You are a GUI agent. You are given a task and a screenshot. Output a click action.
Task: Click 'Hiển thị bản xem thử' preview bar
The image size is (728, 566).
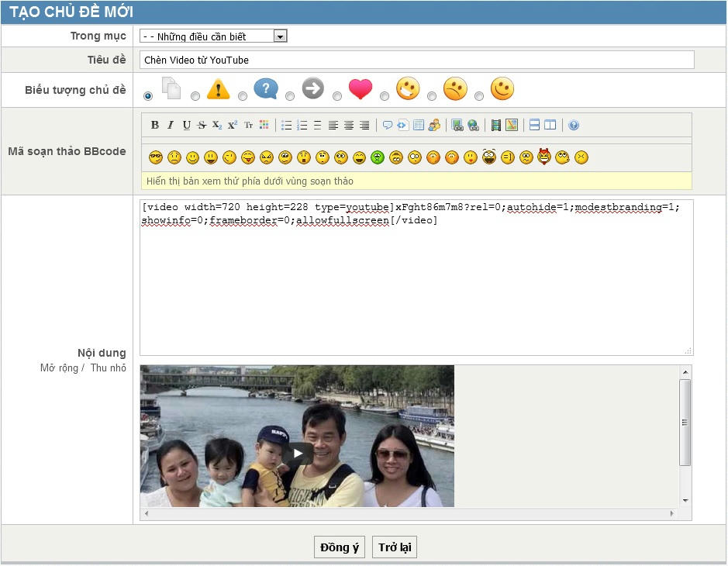coord(416,181)
